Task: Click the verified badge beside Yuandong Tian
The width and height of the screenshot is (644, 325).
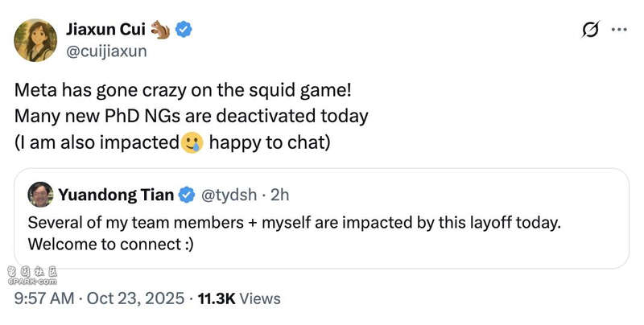Action: pos(187,195)
